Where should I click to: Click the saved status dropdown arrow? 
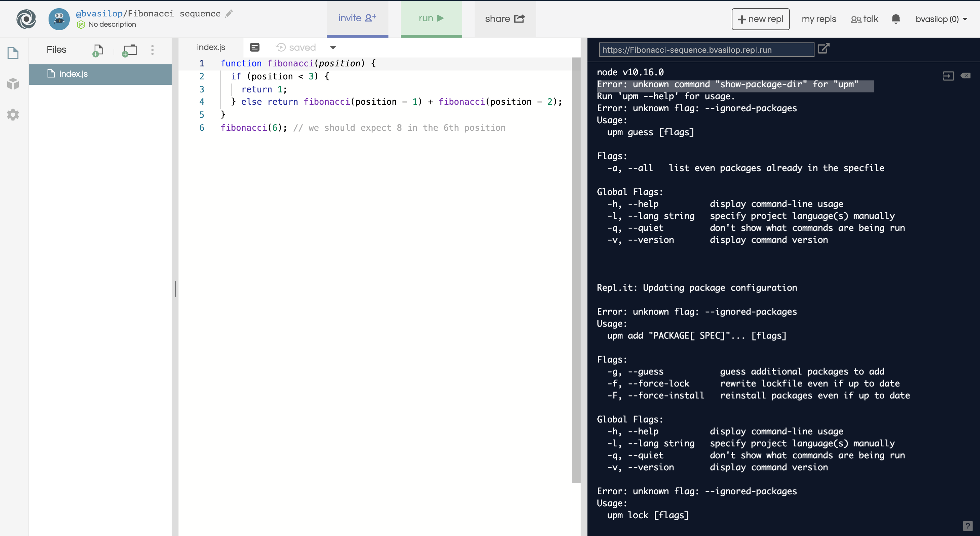click(334, 47)
